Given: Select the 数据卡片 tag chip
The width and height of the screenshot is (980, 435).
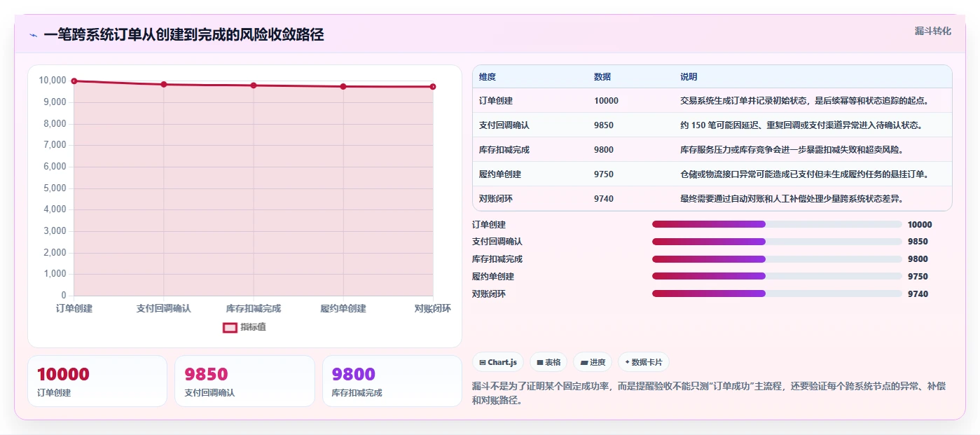Looking at the screenshot, I should tap(643, 362).
